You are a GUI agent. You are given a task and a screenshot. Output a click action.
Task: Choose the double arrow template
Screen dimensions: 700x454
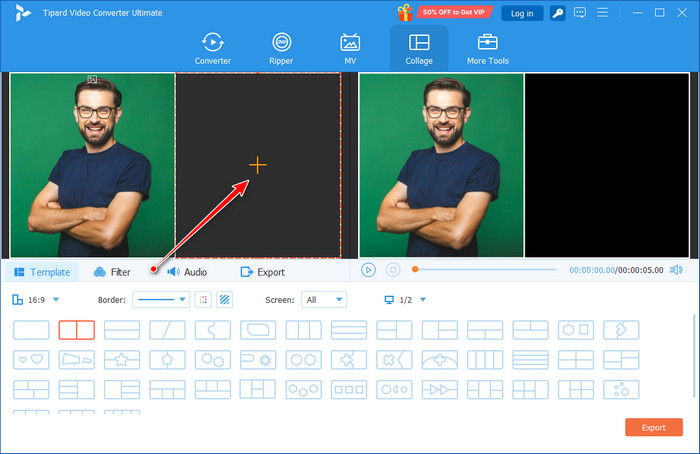pos(440,389)
